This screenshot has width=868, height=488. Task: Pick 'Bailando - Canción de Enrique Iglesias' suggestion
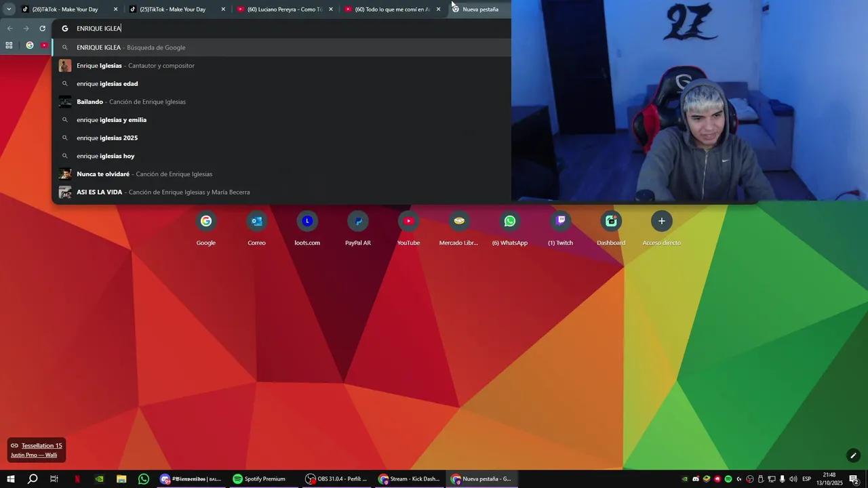(x=281, y=102)
